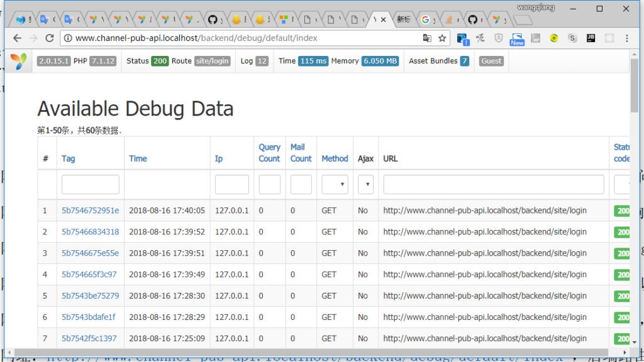Open the Ajax filter dropdown

coord(365,184)
